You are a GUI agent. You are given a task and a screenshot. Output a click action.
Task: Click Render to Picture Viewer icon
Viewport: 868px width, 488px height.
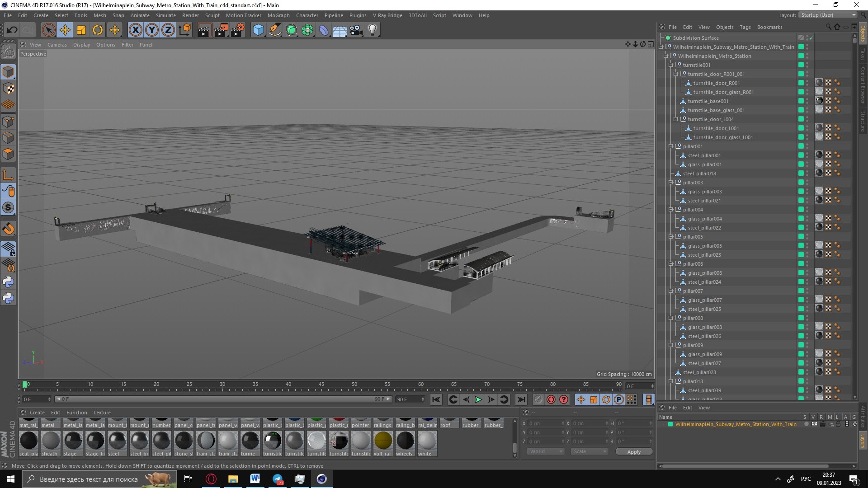click(221, 30)
